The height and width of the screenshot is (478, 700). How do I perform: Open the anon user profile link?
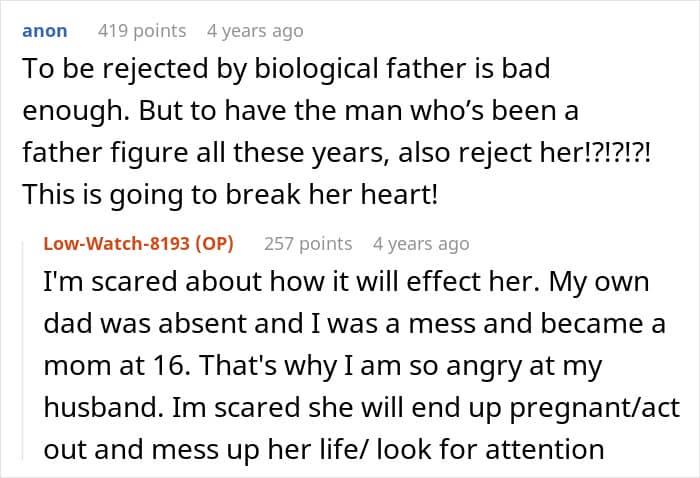[x=45, y=31]
